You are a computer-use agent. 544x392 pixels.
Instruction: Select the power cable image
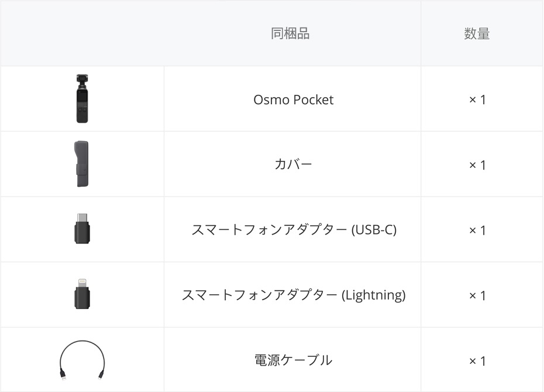coord(82,360)
